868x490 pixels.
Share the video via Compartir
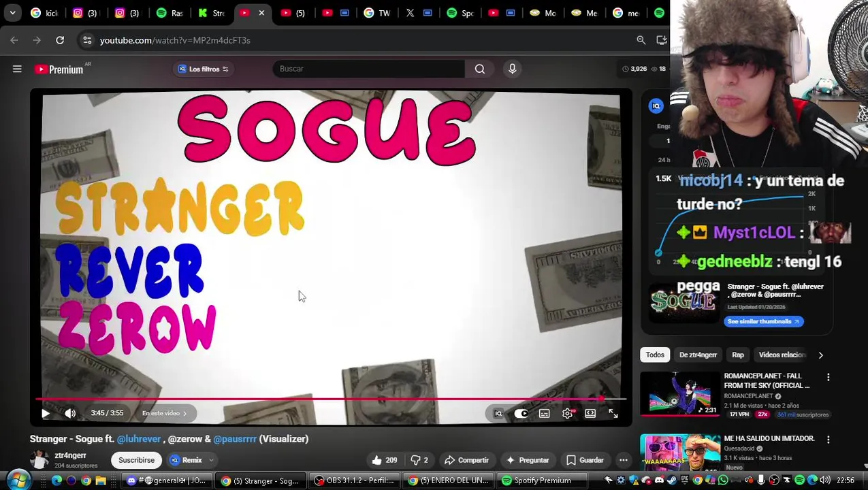[x=467, y=460]
